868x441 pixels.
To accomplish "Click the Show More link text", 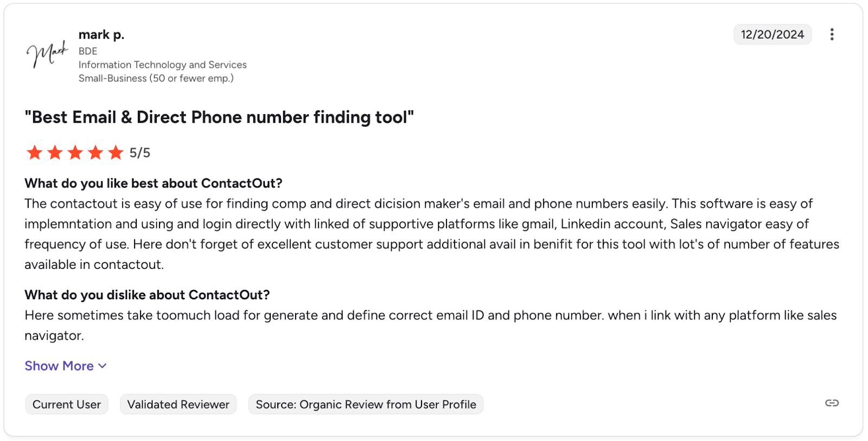I will pos(59,366).
